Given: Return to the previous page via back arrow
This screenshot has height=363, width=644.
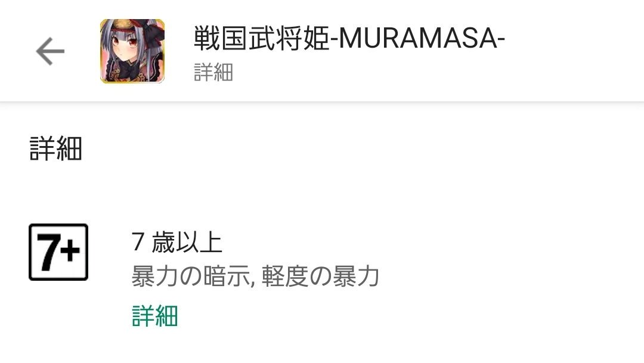Looking at the screenshot, I should pos(50,51).
